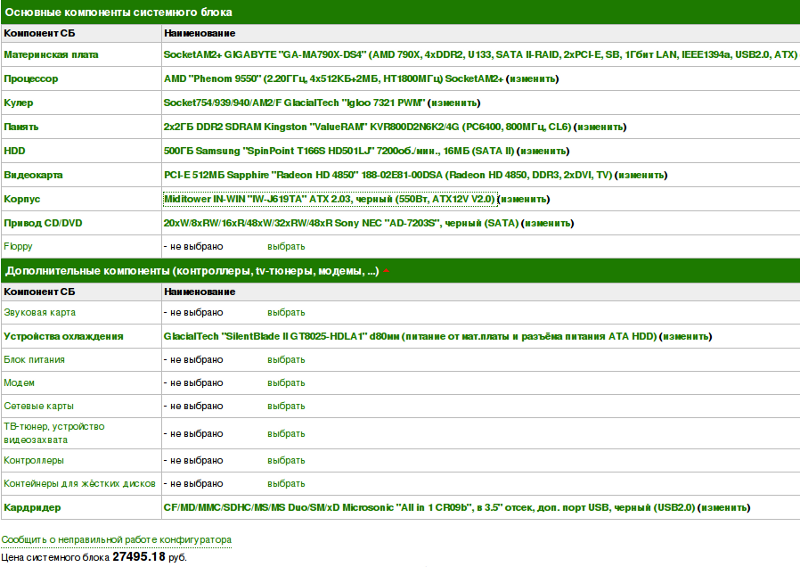Click изменить for SilentBlade II fan

pyautogui.click(x=685, y=337)
